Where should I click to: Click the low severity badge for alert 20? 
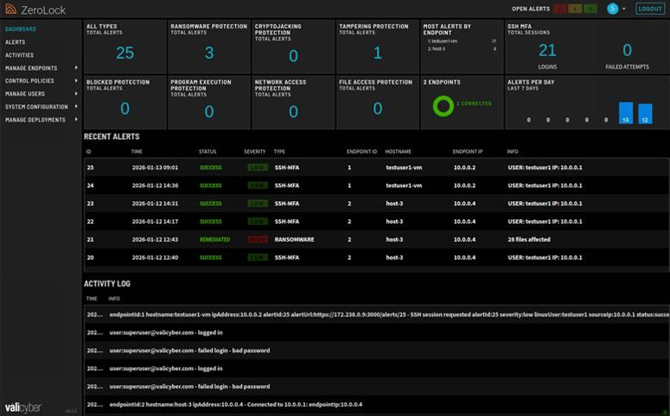point(258,258)
